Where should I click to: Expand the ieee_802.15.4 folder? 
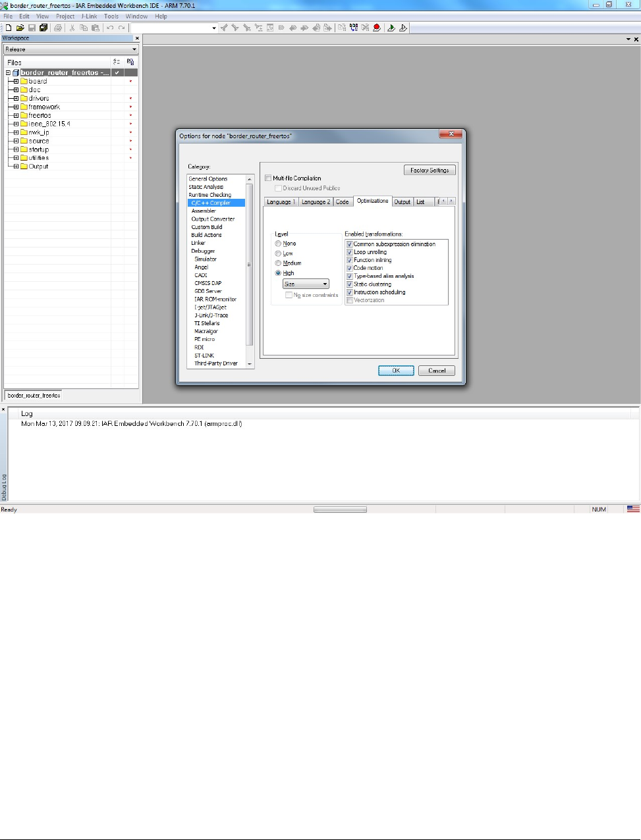click(16, 124)
